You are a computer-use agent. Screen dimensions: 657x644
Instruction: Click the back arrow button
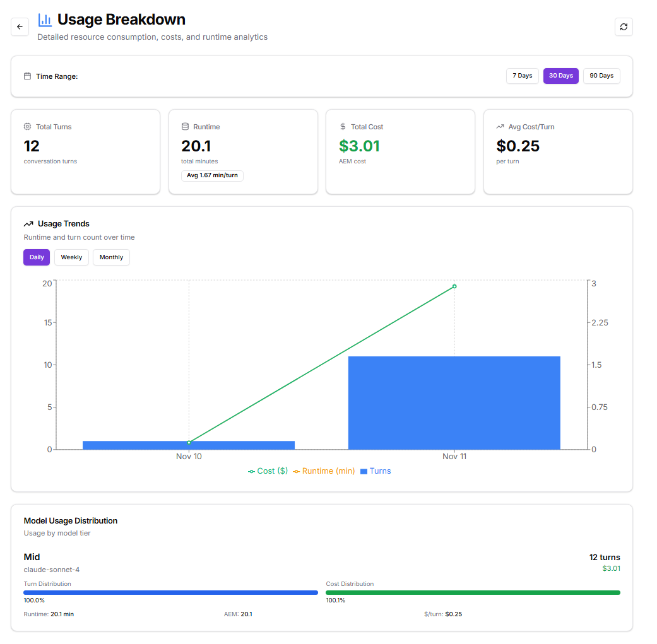(x=20, y=26)
